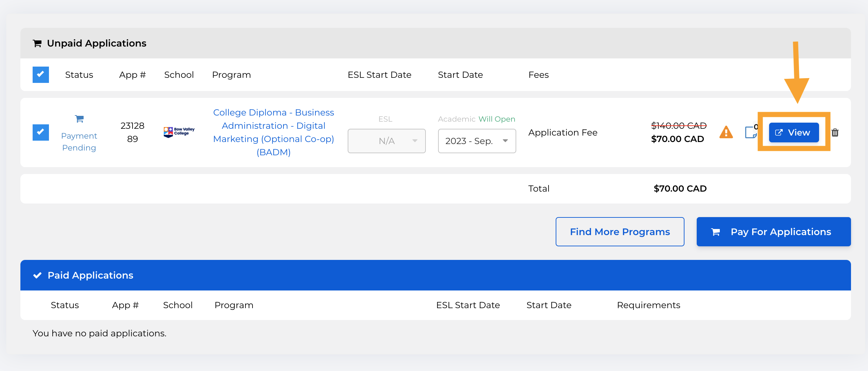Click the View button
This screenshot has width=868, height=371.
point(794,132)
